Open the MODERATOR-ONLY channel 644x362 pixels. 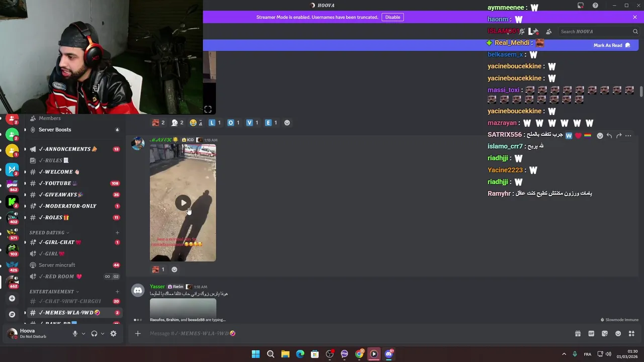73,206
